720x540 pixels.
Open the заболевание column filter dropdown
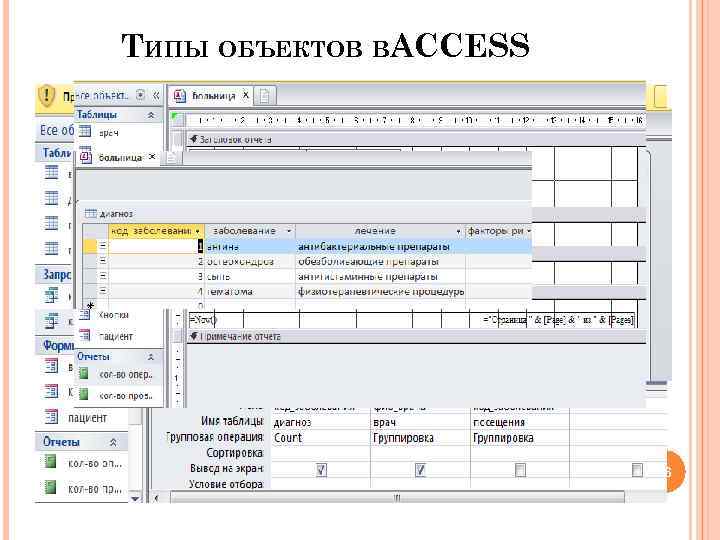coord(289,231)
